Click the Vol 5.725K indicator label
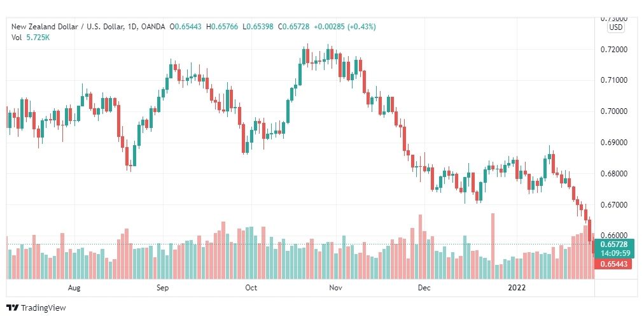 pos(31,38)
